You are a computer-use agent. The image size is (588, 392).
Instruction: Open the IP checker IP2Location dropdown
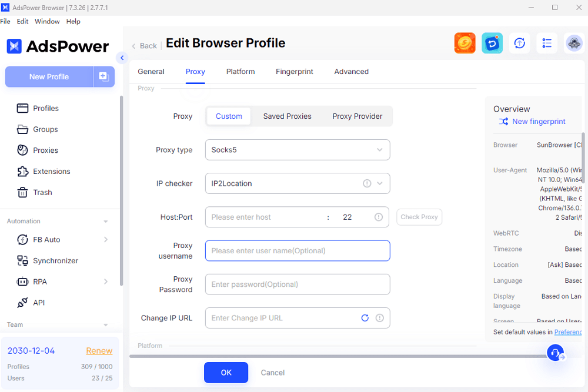point(298,183)
